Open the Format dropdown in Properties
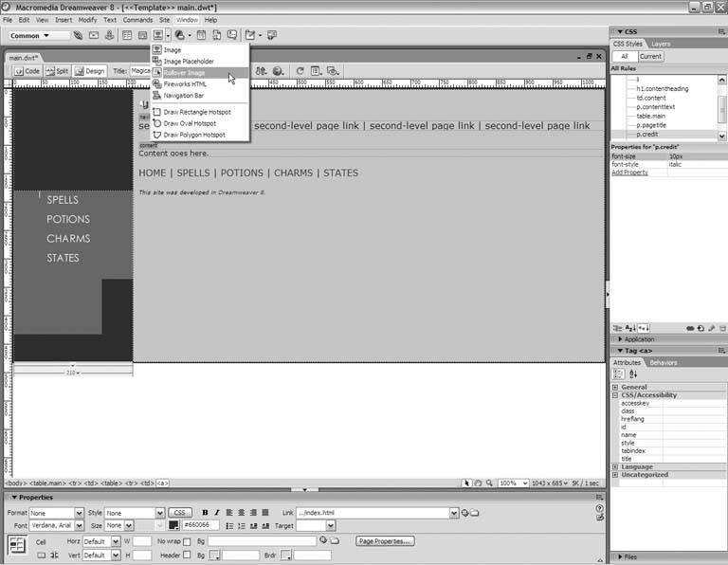 tap(56, 513)
